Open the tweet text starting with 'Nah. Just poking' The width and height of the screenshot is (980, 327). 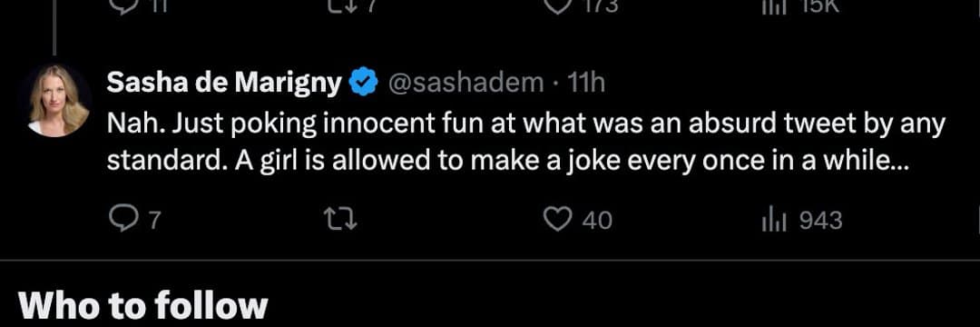tap(525, 144)
